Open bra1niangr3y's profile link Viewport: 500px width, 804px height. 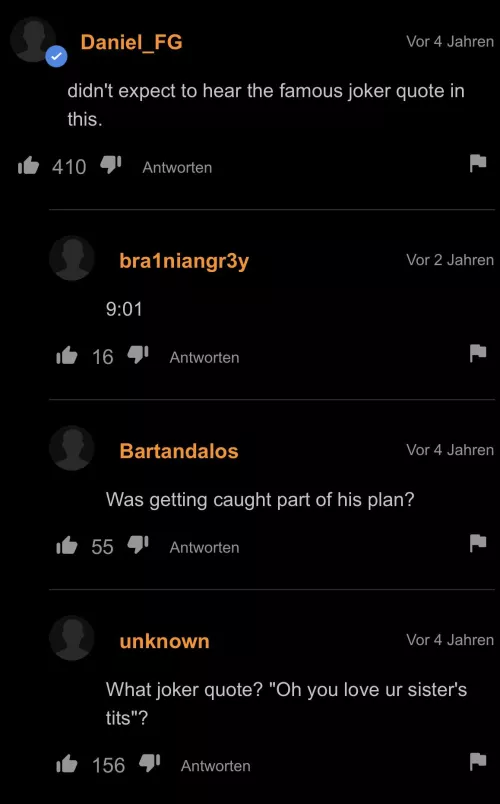pyautogui.click(x=184, y=261)
